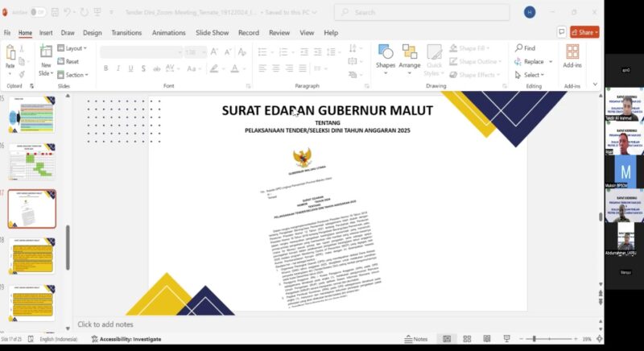Image resolution: width=644 pixels, height=351 pixels.
Task: Click the New Slide icon
Action: [46, 52]
